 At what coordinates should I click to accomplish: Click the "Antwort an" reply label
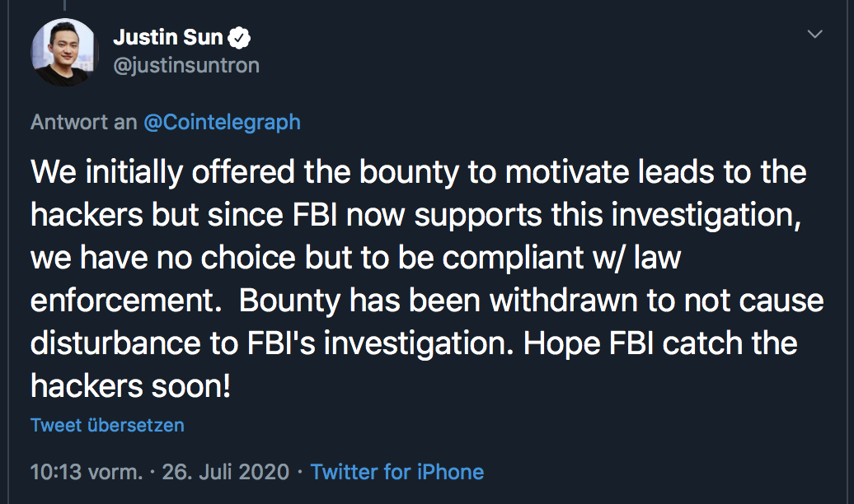[83, 123]
